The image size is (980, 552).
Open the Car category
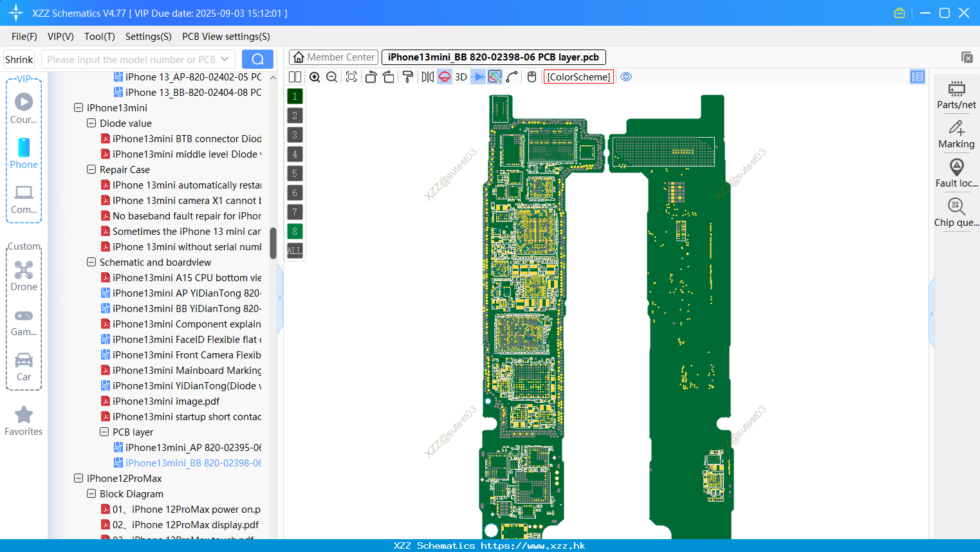24,367
